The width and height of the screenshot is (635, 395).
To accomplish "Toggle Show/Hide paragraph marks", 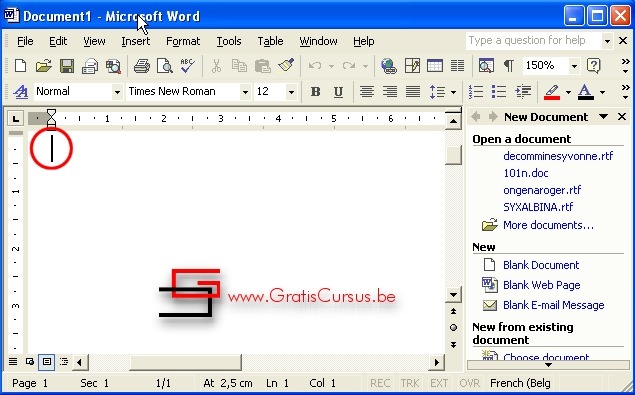I will tap(508, 66).
